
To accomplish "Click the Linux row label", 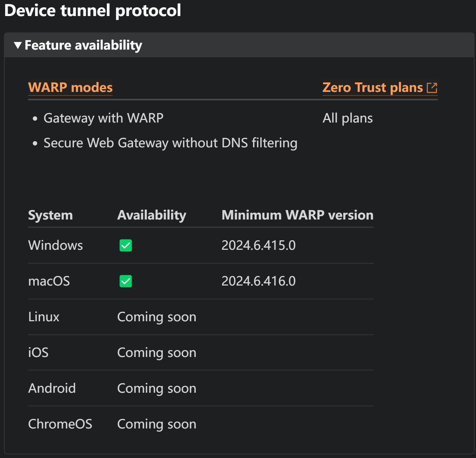I will 44,317.
